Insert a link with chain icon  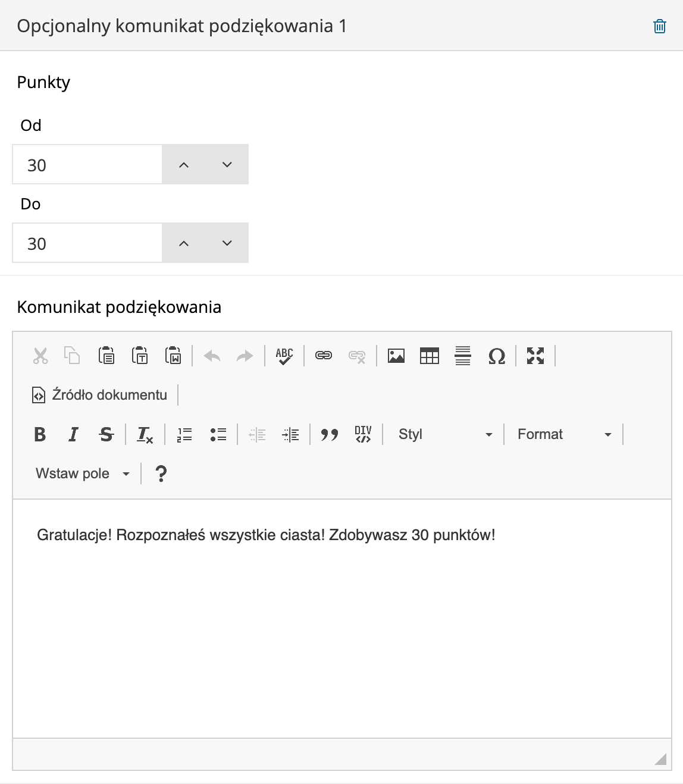(324, 356)
